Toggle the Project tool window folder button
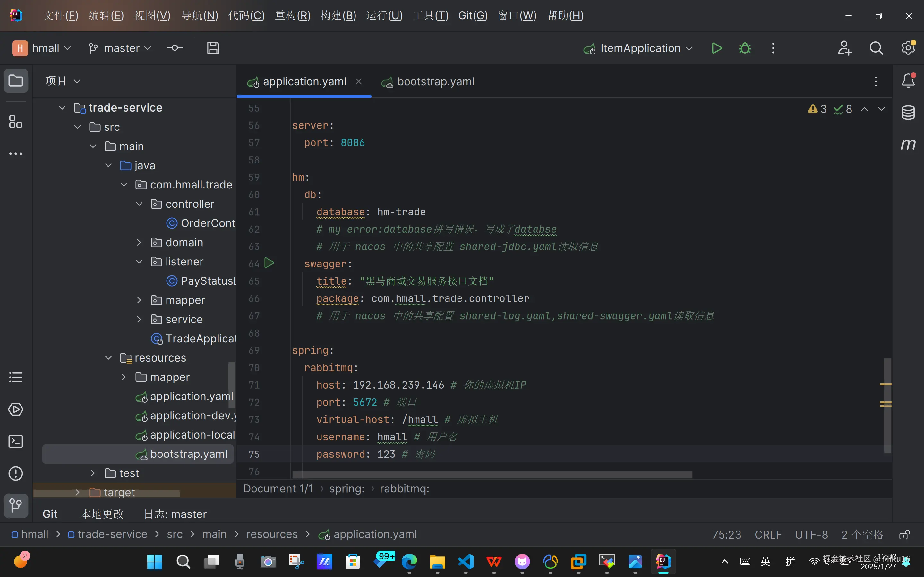 point(16,81)
